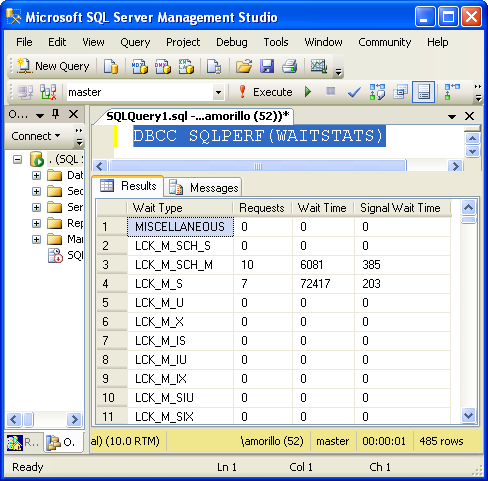
Task: Click the Change Connection icon
Action: point(48,92)
